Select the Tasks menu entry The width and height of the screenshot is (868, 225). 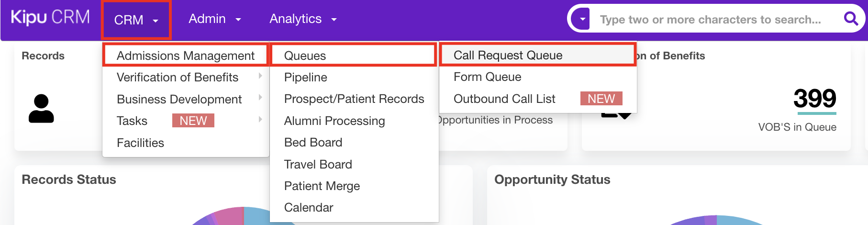[x=132, y=121]
